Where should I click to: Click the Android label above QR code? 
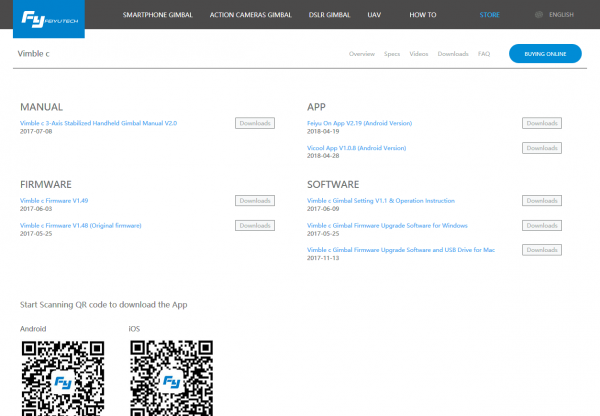point(33,329)
